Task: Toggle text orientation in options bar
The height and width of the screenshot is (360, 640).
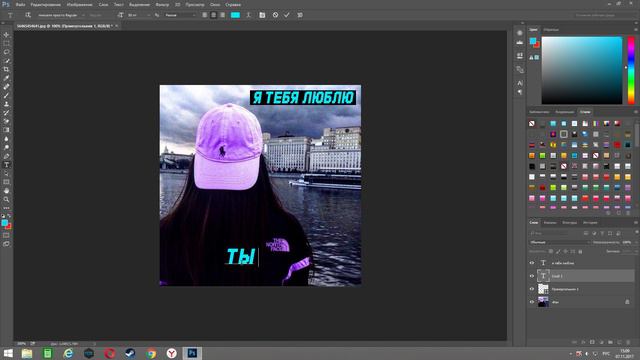Action: pyautogui.click(x=28, y=15)
